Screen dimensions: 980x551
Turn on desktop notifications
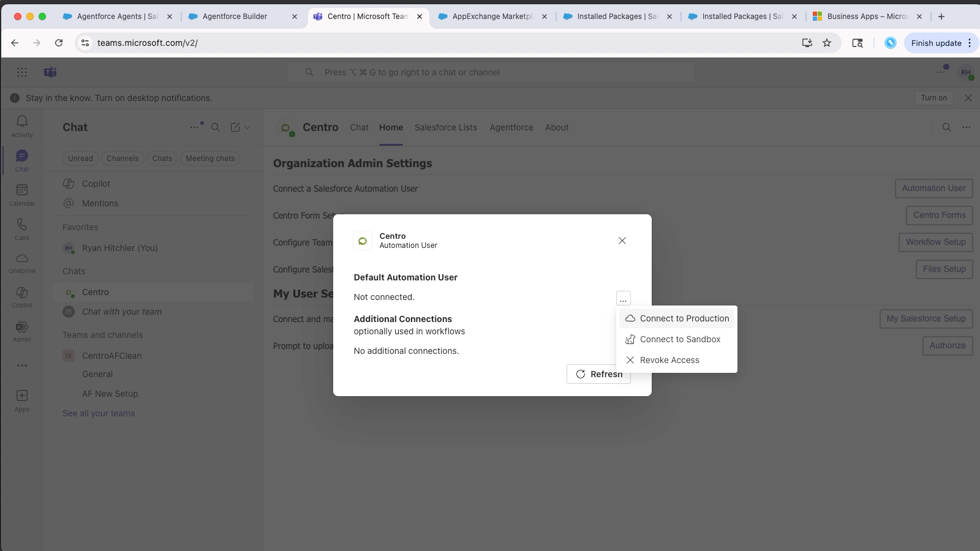pos(933,98)
